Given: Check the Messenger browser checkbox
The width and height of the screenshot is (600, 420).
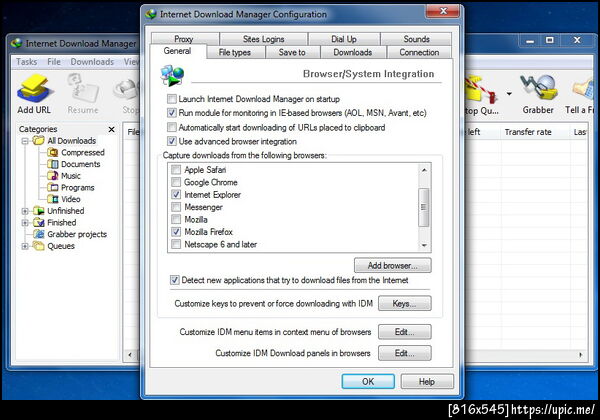Looking at the screenshot, I should 176,207.
